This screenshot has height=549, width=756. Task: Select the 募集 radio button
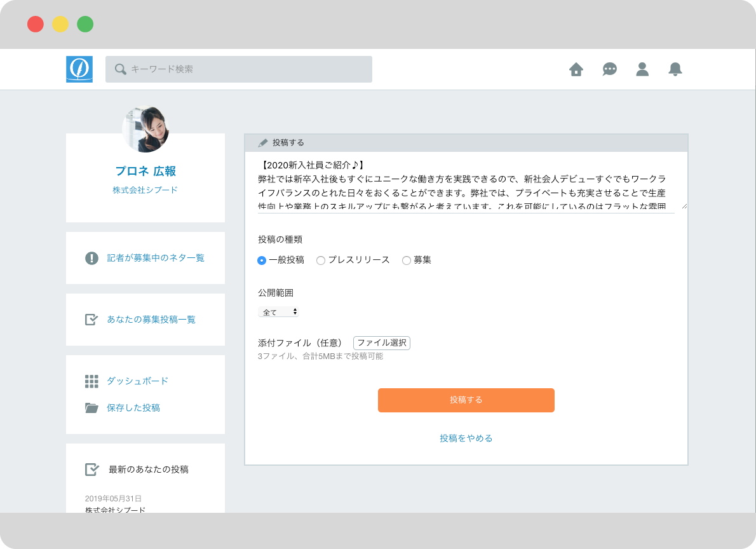(x=407, y=261)
